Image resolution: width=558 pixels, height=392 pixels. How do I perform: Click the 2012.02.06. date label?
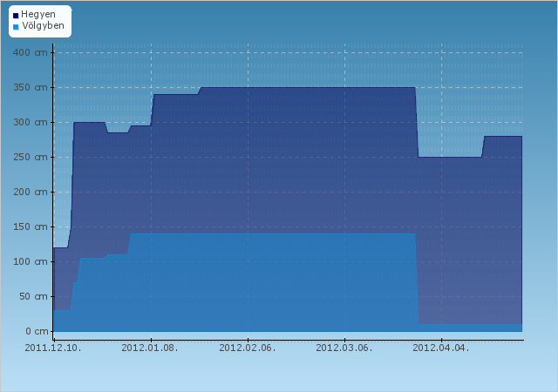click(248, 348)
